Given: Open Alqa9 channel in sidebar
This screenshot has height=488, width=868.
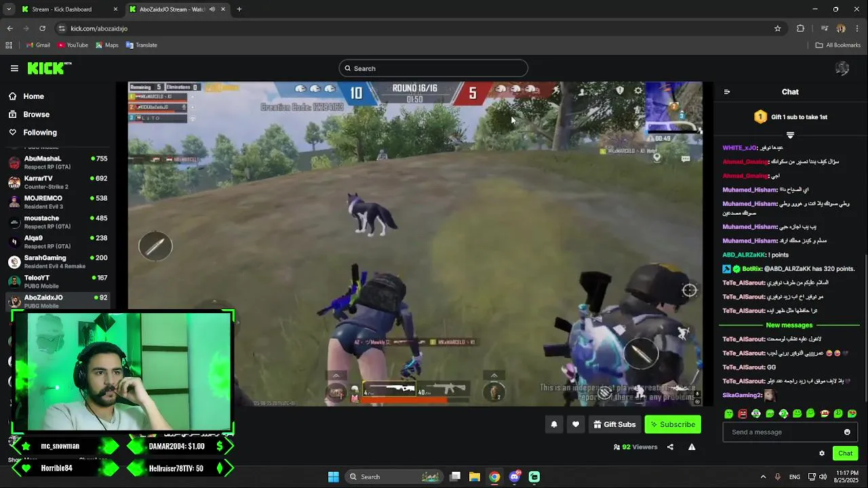Looking at the screenshot, I should [x=58, y=241].
